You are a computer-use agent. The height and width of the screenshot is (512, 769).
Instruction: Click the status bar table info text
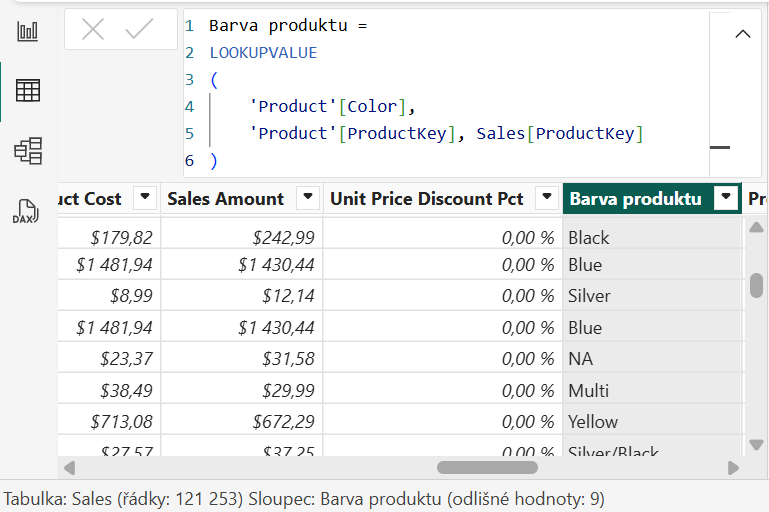click(304, 499)
